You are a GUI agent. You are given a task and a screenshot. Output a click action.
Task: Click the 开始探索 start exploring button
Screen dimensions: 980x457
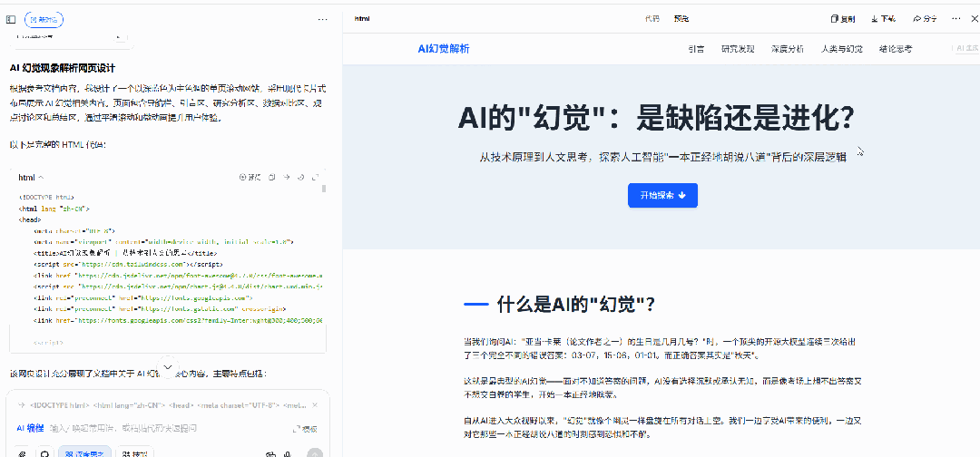pyautogui.click(x=662, y=196)
